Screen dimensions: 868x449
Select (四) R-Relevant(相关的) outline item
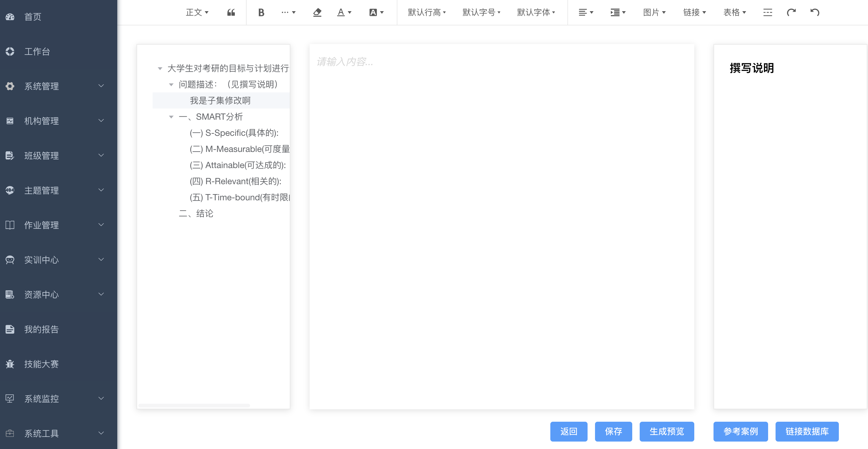pyautogui.click(x=235, y=181)
